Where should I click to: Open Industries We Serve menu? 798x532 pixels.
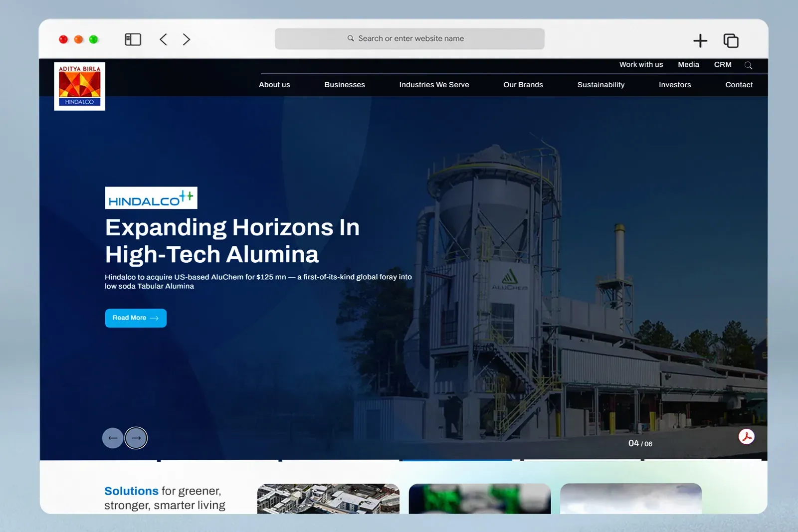pos(434,85)
